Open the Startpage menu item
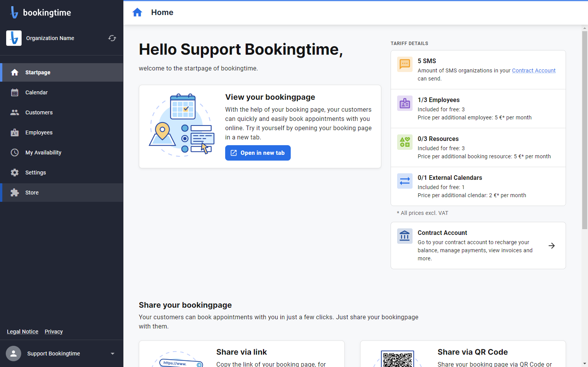This screenshot has width=588, height=367. [x=62, y=72]
